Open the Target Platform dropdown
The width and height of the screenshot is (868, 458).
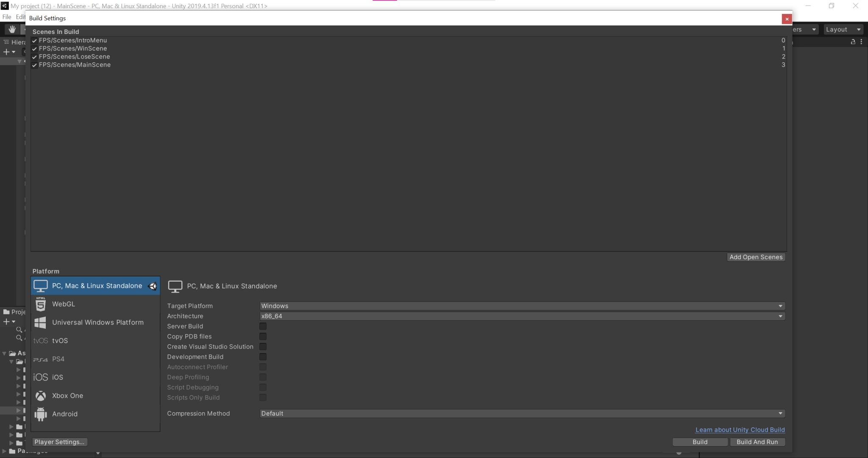(x=520, y=305)
